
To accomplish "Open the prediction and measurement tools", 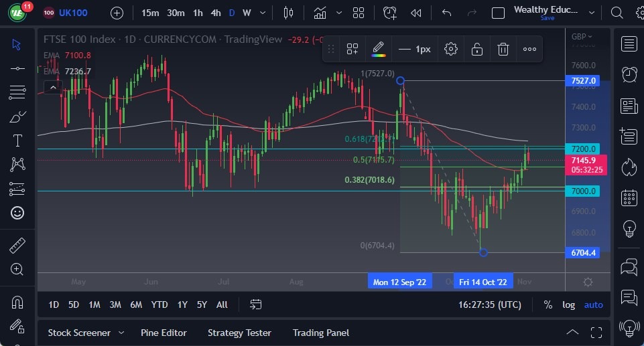I will pos(17,189).
